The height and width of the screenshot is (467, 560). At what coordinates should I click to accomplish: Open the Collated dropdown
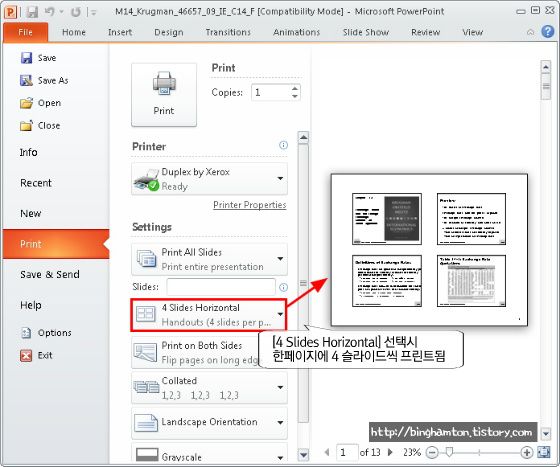(209, 388)
